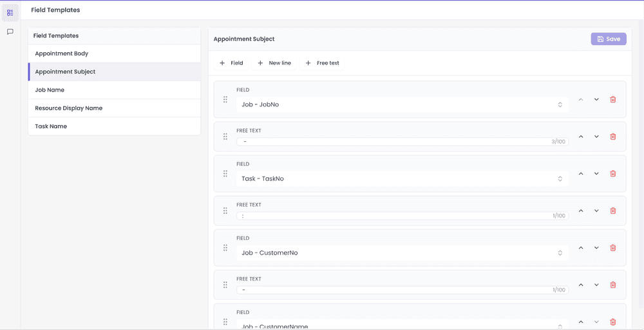Open the chat messages sidebar icon
The image size is (644, 330).
(10, 32)
